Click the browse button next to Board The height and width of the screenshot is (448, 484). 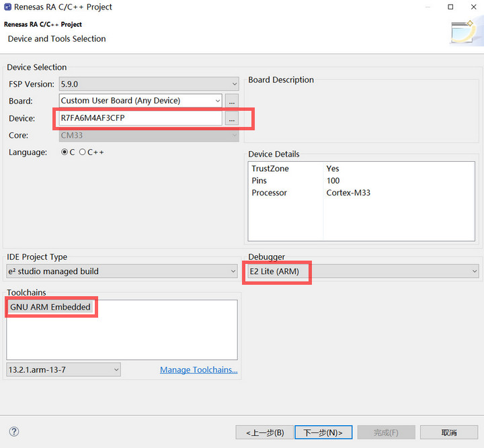click(x=232, y=101)
